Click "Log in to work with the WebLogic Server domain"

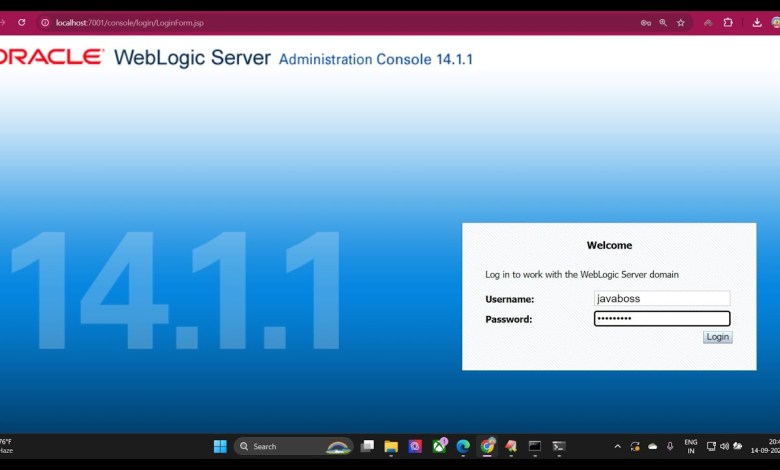pyautogui.click(x=582, y=275)
